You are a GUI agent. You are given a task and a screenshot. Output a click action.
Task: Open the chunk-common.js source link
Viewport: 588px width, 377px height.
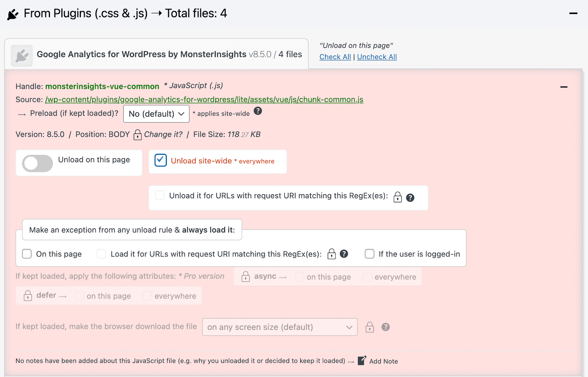tap(204, 100)
